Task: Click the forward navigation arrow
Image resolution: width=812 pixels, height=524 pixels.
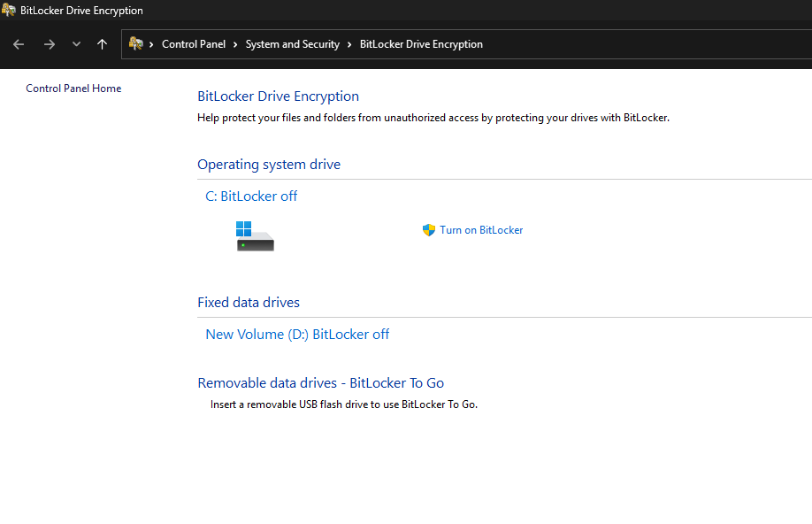Action: [x=50, y=43]
